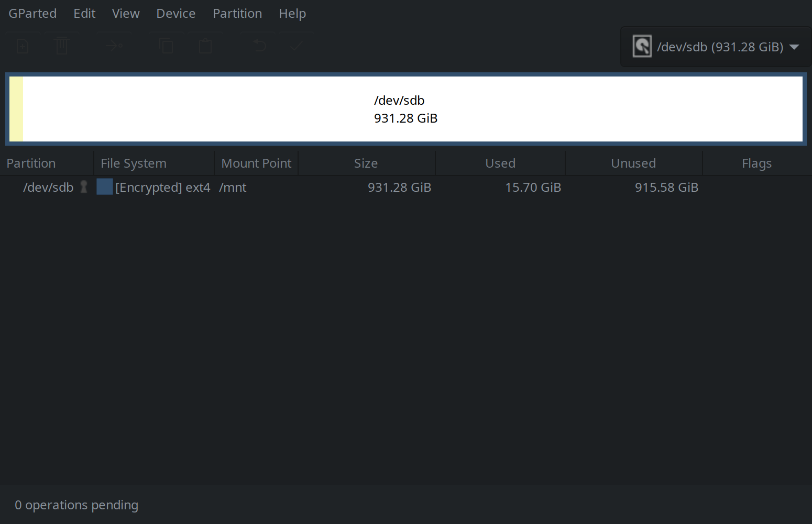Click the yellow used-space bar in disk graphic
Image resolution: width=812 pixels, height=524 pixels.
16,109
